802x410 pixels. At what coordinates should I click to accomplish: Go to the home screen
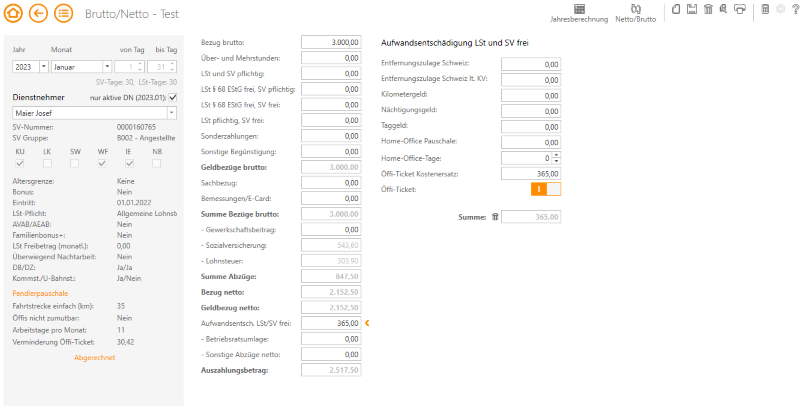(14, 13)
